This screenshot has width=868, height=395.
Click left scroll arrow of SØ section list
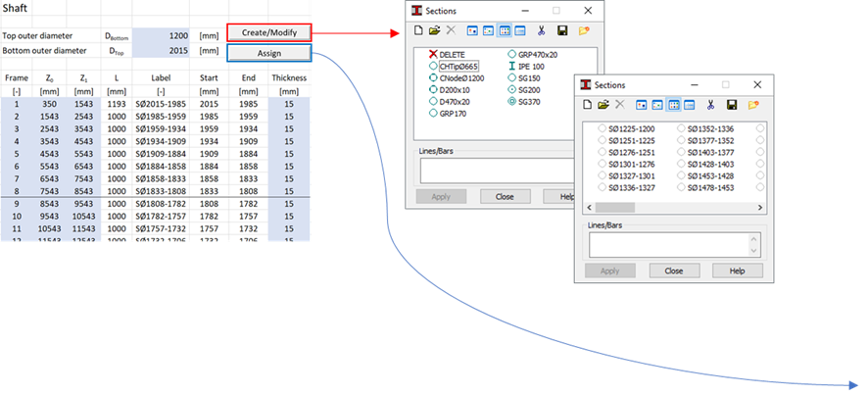click(589, 207)
